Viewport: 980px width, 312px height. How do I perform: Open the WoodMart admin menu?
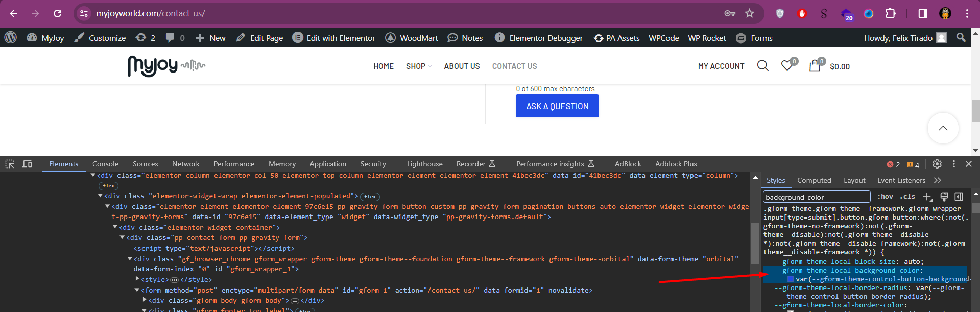412,38
